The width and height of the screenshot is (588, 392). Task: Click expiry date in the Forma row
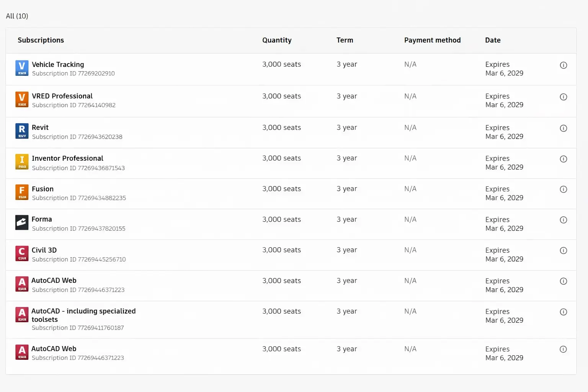pyautogui.click(x=504, y=224)
